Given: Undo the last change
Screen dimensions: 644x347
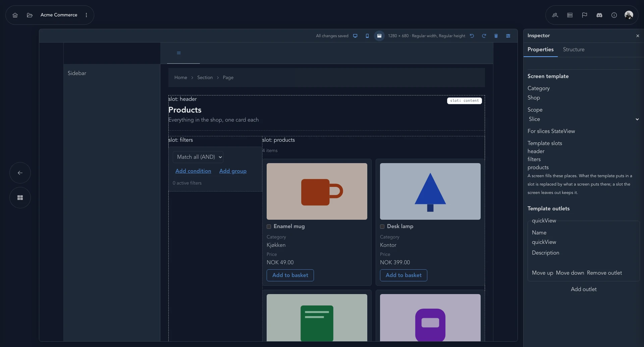Looking at the screenshot, I should pyautogui.click(x=472, y=36).
